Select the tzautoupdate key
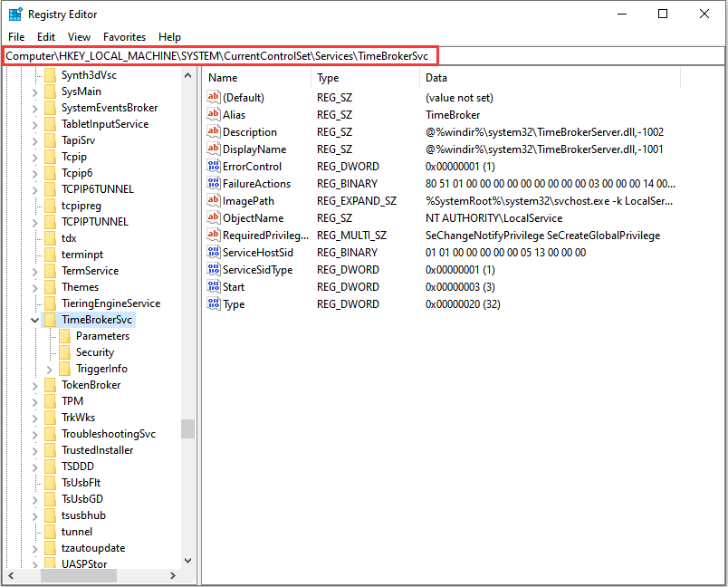The width and height of the screenshot is (728, 587). coord(93,548)
